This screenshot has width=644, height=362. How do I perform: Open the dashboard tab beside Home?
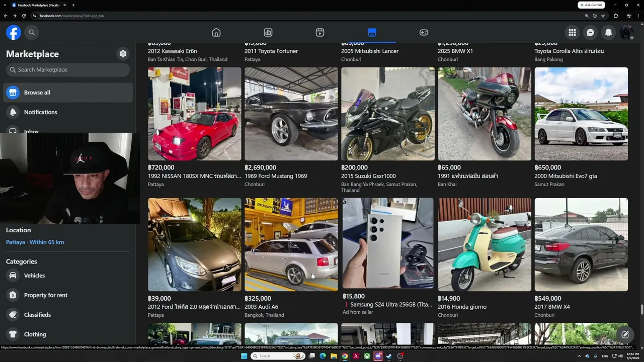click(268, 33)
